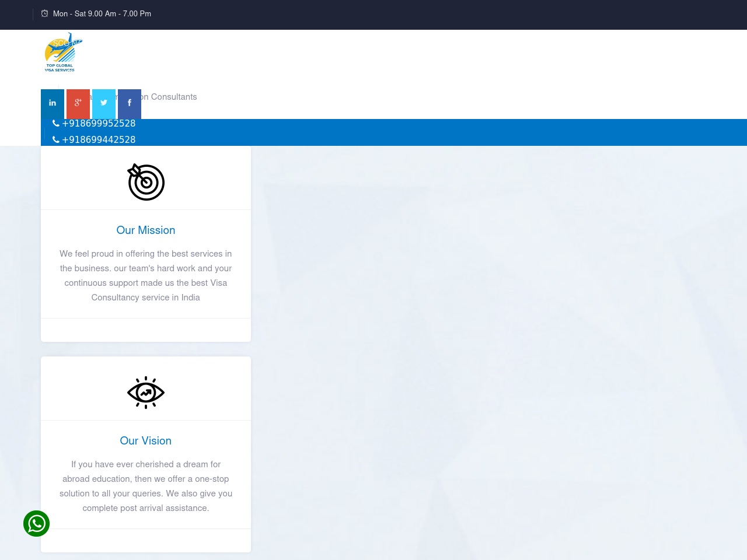Call phone number +918699442528
The image size is (747, 560).
(x=94, y=140)
